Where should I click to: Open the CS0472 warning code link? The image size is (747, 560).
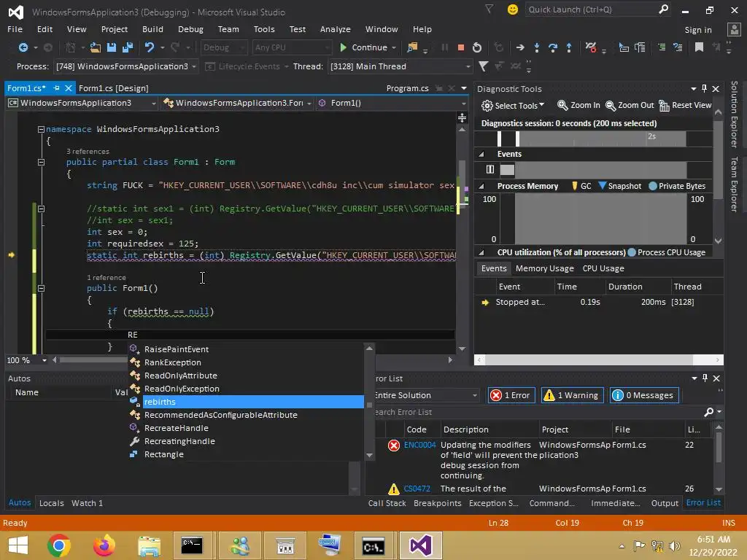click(417, 489)
